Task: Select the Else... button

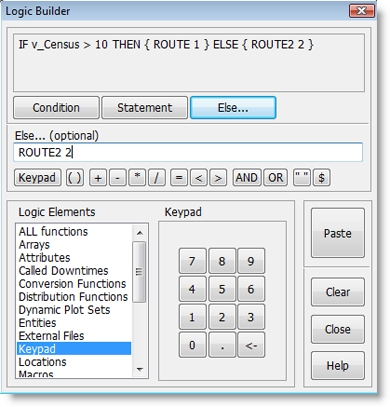Action: (233, 108)
